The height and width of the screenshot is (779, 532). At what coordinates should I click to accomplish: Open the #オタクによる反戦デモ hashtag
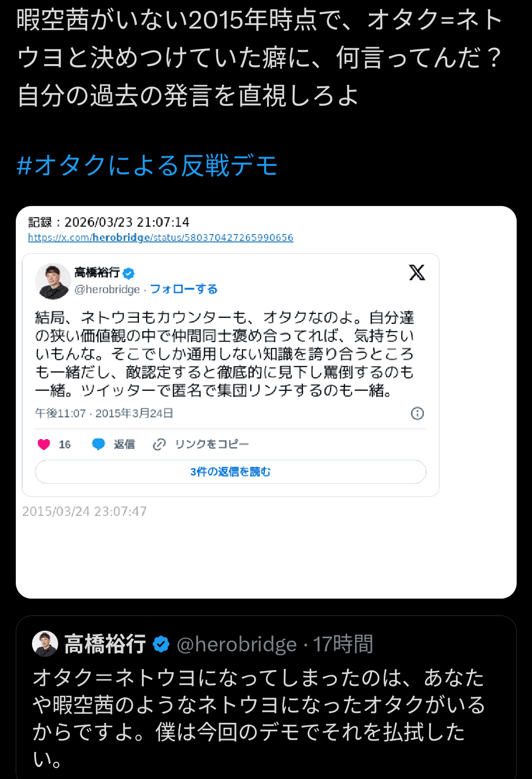click(147, 166)
